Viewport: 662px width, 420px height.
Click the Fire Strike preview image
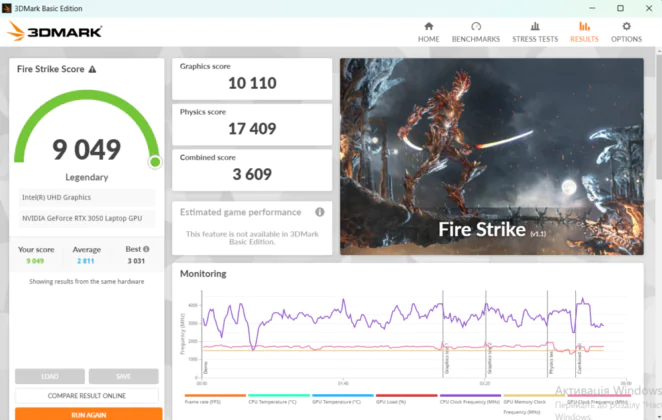click(492, 156)
